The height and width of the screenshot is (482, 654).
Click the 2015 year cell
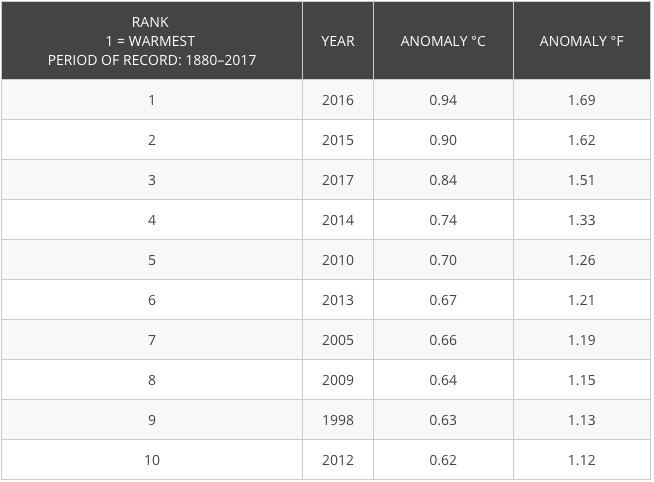pos(338,140)
